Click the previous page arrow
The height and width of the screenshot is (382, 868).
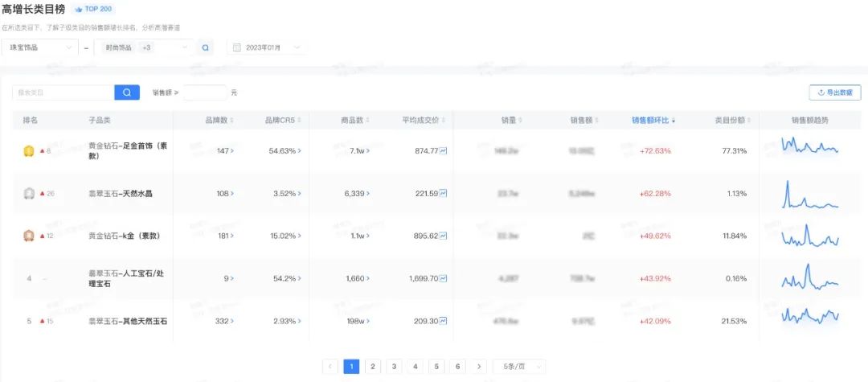click(330, 367)
